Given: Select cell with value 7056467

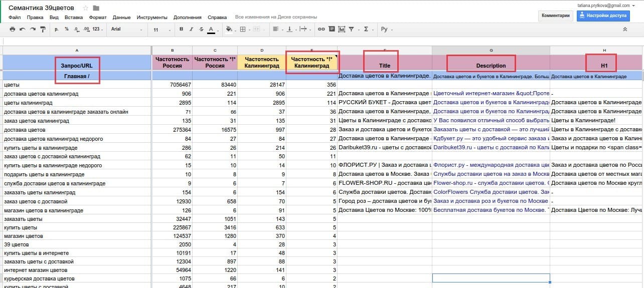Looking at the screenshot, I should [x=172, y=85].
